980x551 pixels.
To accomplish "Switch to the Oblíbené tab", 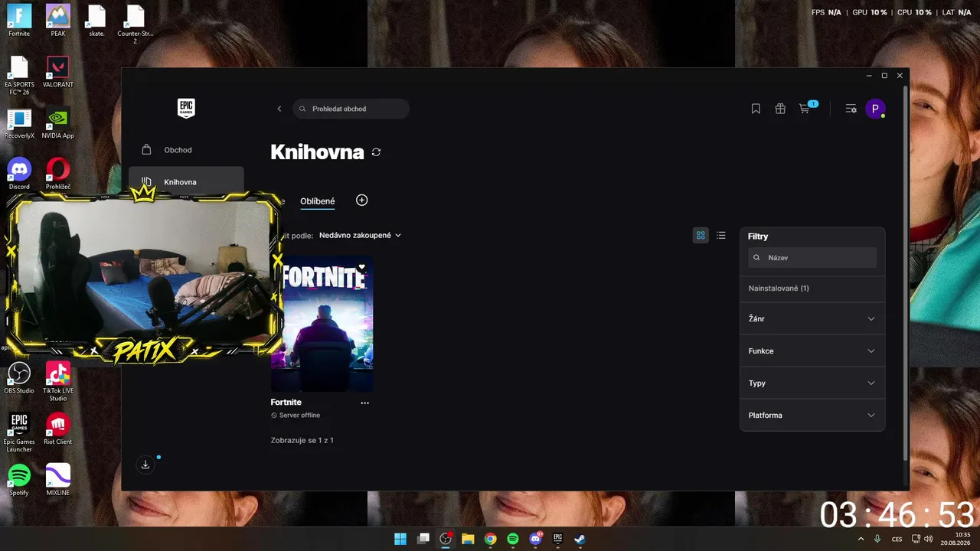I will (317, 201).
